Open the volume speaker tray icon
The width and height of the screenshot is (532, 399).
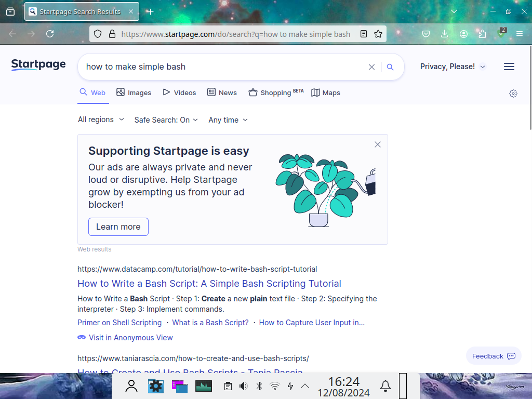pyautogui.click(x=243, y=386)
